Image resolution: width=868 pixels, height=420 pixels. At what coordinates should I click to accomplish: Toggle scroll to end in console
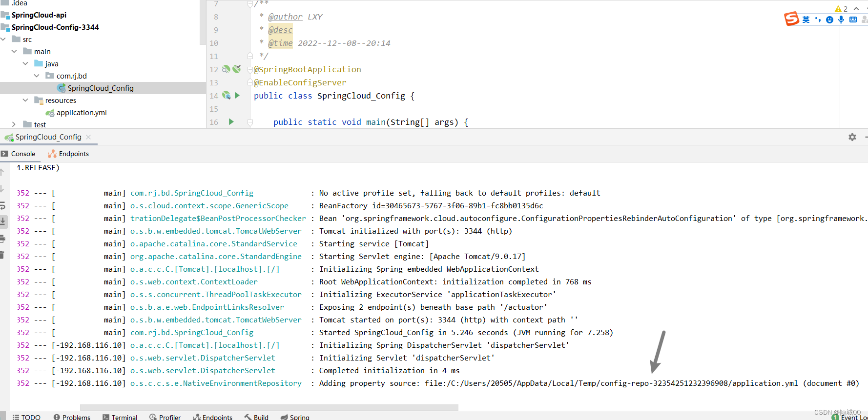tap(2, 221)
